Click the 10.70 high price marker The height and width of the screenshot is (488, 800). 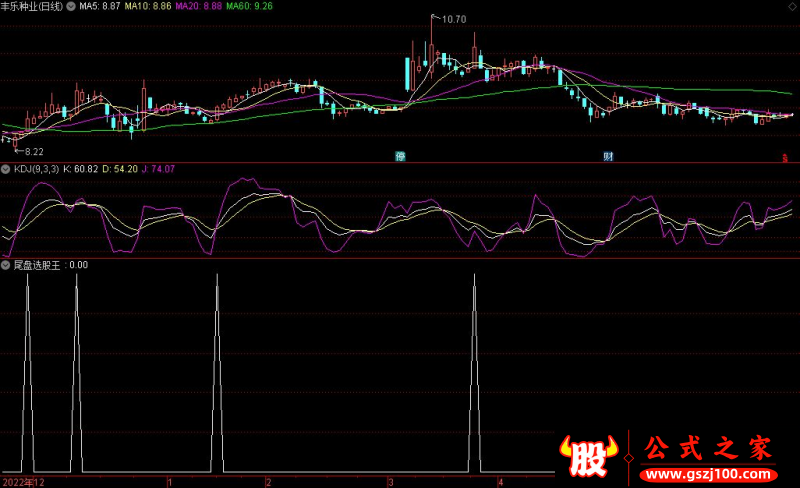click(453, 19)
